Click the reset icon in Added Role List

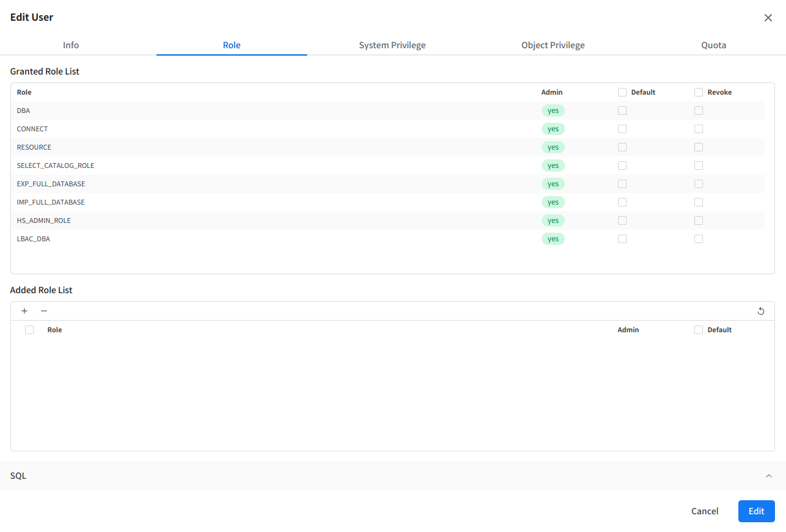click(x=761, y=311)
